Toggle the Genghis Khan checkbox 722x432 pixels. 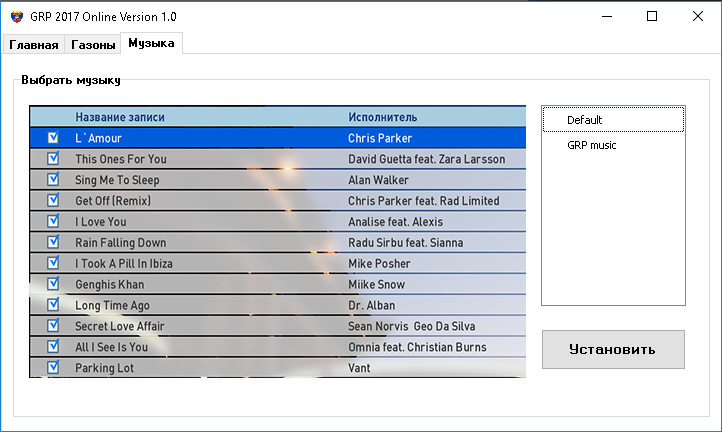pos(53,283)
